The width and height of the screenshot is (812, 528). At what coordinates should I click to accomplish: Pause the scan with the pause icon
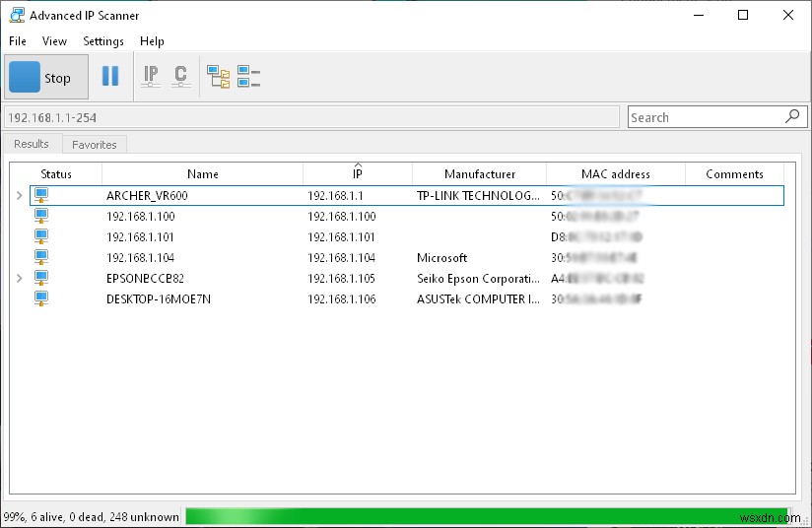(110, 76)
